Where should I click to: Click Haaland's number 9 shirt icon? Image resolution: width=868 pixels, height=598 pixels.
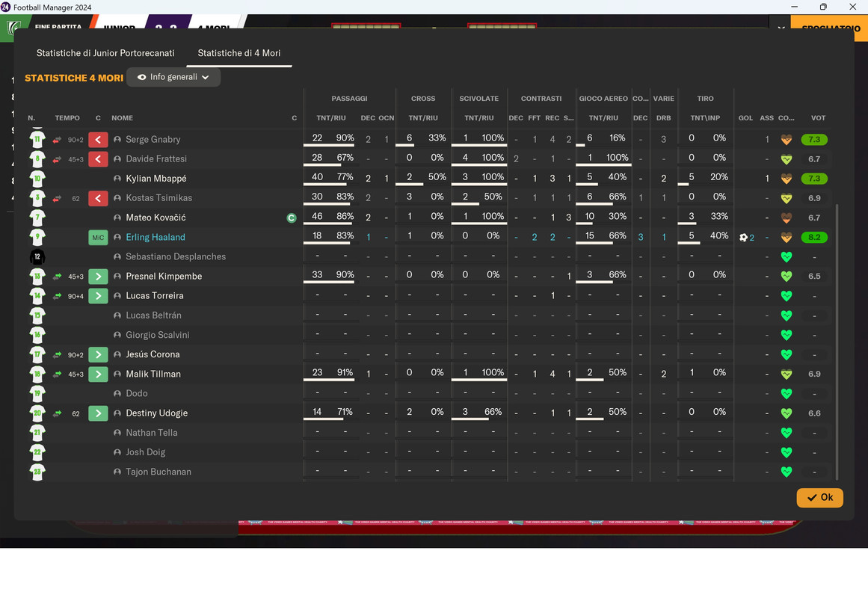click(x=37, y=238)
